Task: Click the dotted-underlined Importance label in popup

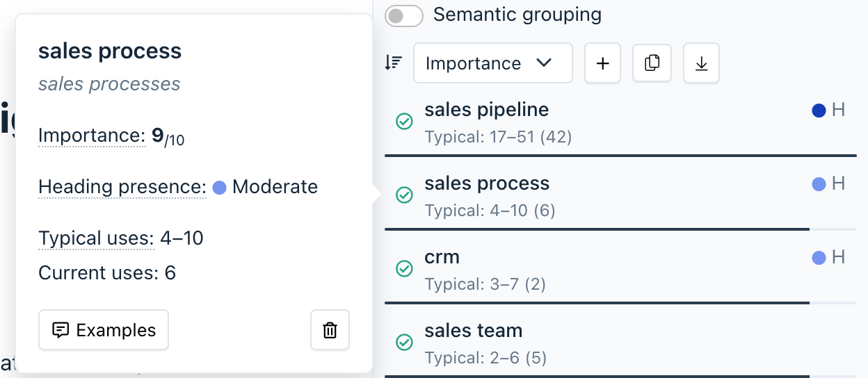Action: 91,135
